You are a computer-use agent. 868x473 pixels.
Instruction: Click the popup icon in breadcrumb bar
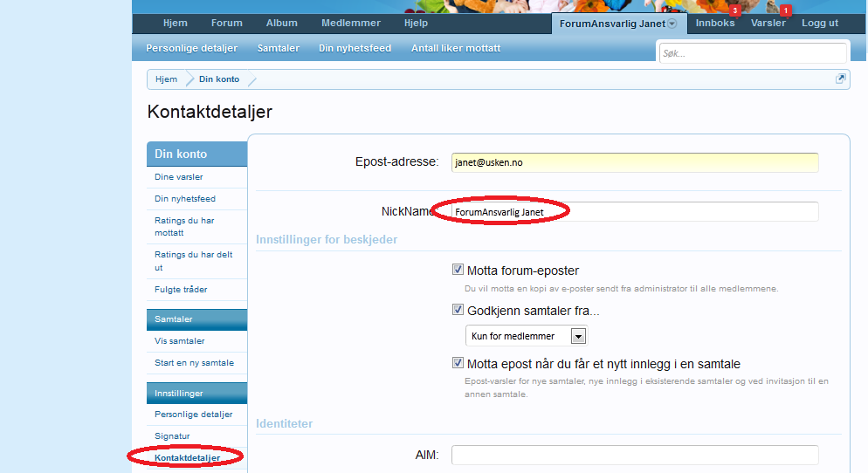[840, 79]
